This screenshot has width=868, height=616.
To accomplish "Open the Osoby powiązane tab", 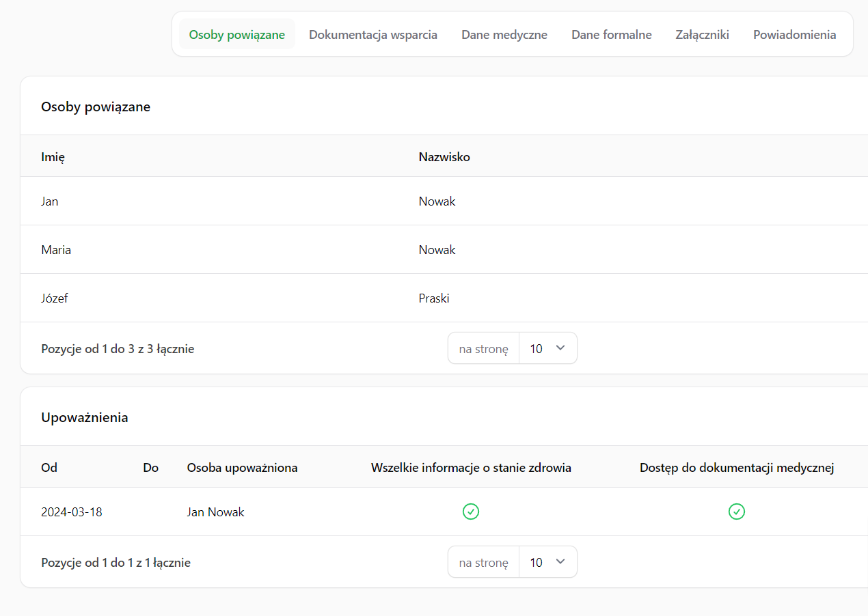I will point(237,34).
